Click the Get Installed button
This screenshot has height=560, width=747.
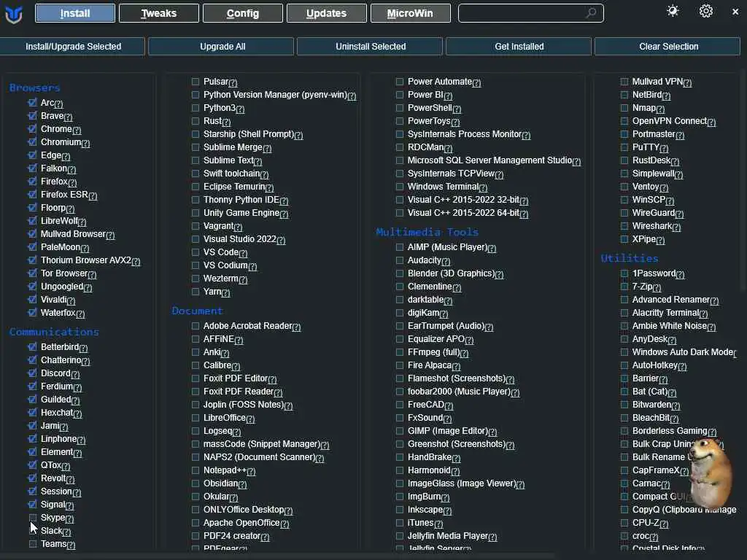pos(519,46)
